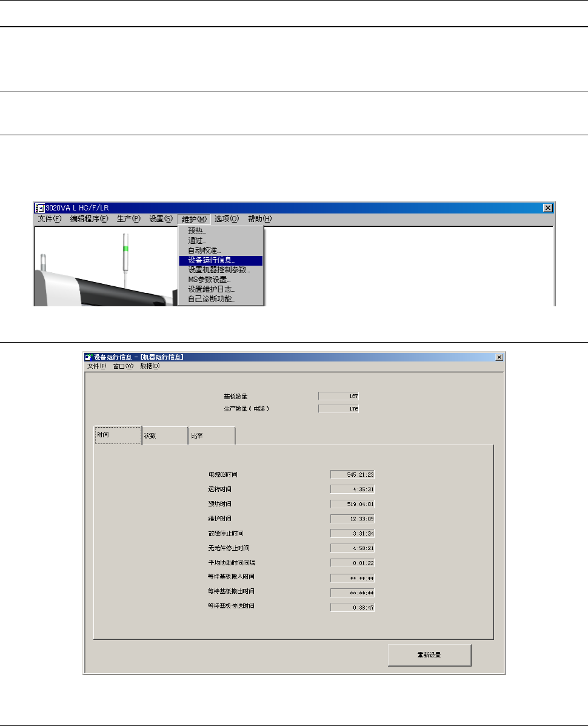The width and height of the screenshot is (588, 726).
Task: Select 自动校准... menu entry
Action: [x=221, y=250]
